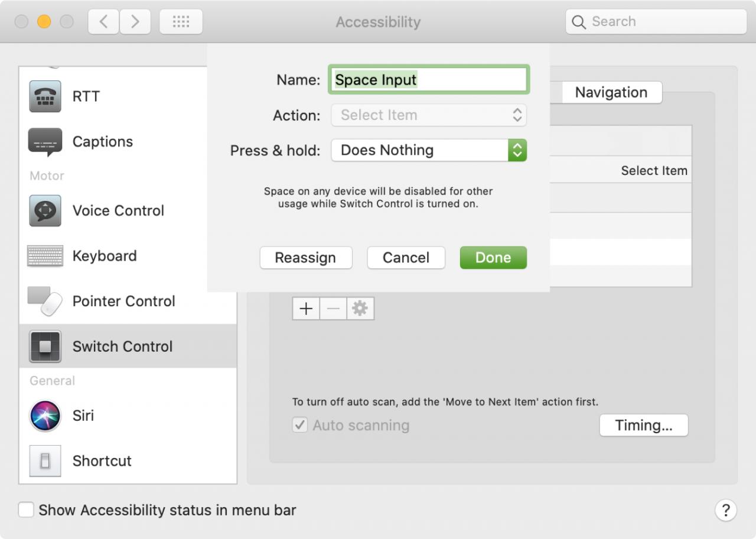Select the RTT telephone icon
The image size is (756, 539).
[x=45, y=96]
